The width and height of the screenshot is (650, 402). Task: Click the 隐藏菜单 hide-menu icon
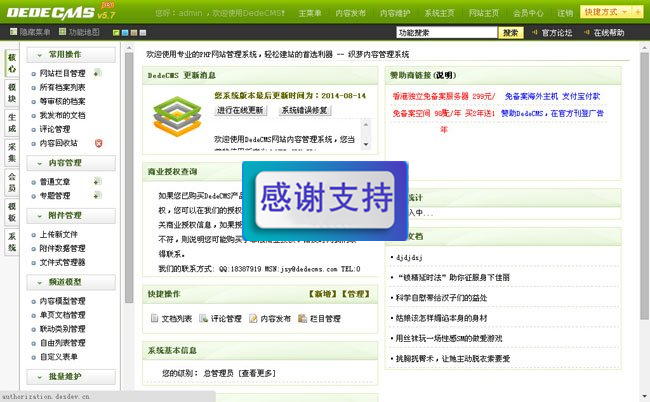coord(14,31)
